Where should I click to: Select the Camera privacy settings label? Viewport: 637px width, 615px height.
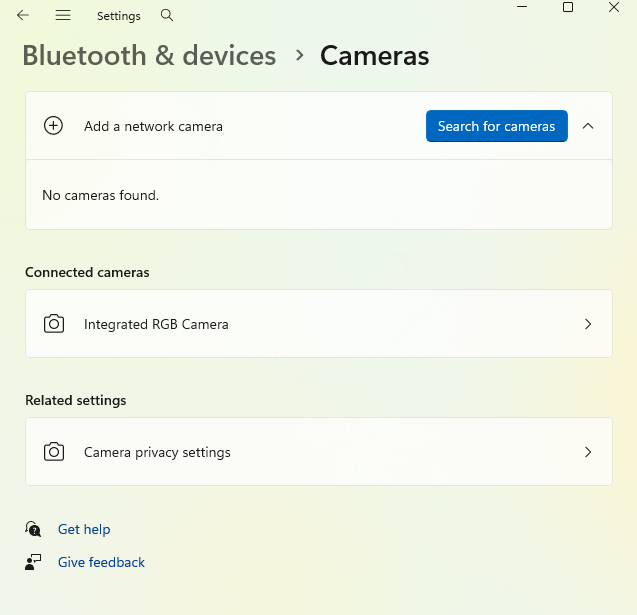tap(157, 452)
